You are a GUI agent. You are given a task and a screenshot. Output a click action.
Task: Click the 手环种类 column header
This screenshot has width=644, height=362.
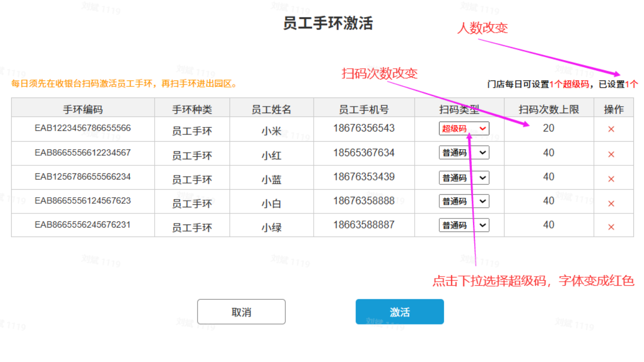[192, 109]
